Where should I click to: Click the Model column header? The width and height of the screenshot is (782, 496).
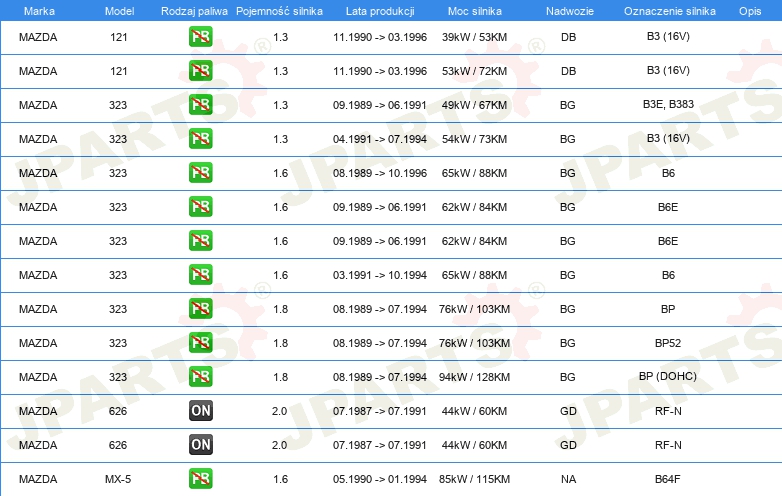coord(119,11)
